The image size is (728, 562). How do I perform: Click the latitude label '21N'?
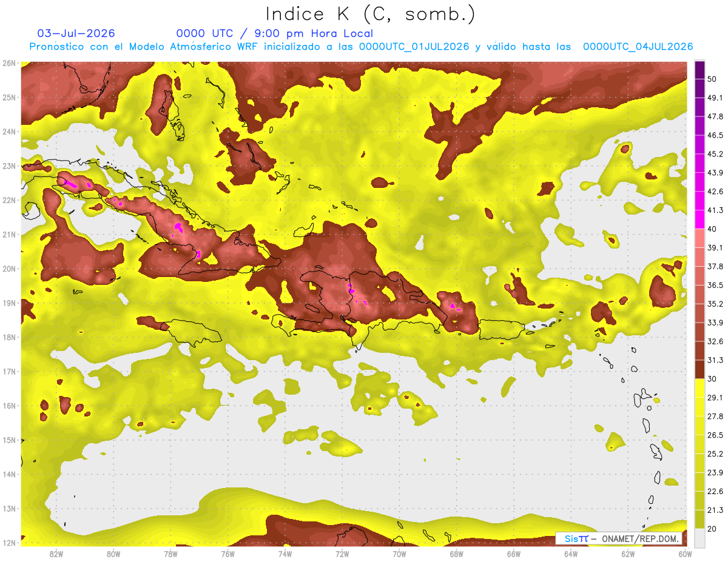pyautogui.click(x=8, y=235)
